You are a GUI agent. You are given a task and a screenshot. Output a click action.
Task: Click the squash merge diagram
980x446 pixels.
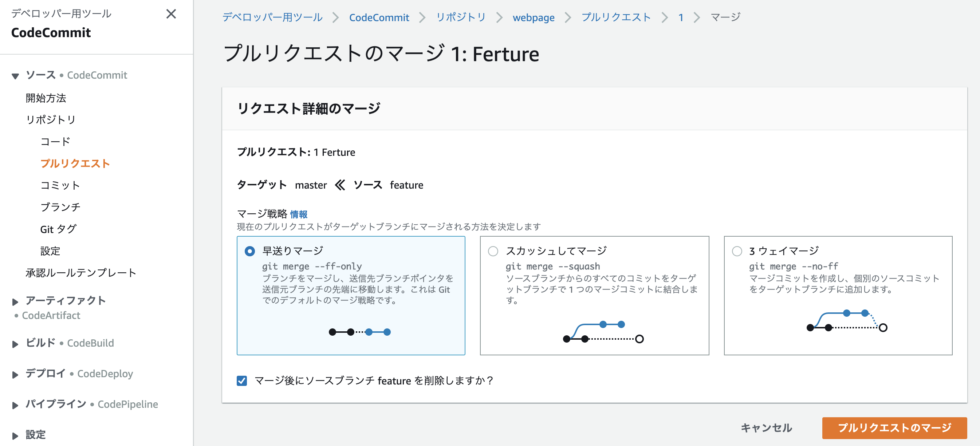tap(603, 332)
